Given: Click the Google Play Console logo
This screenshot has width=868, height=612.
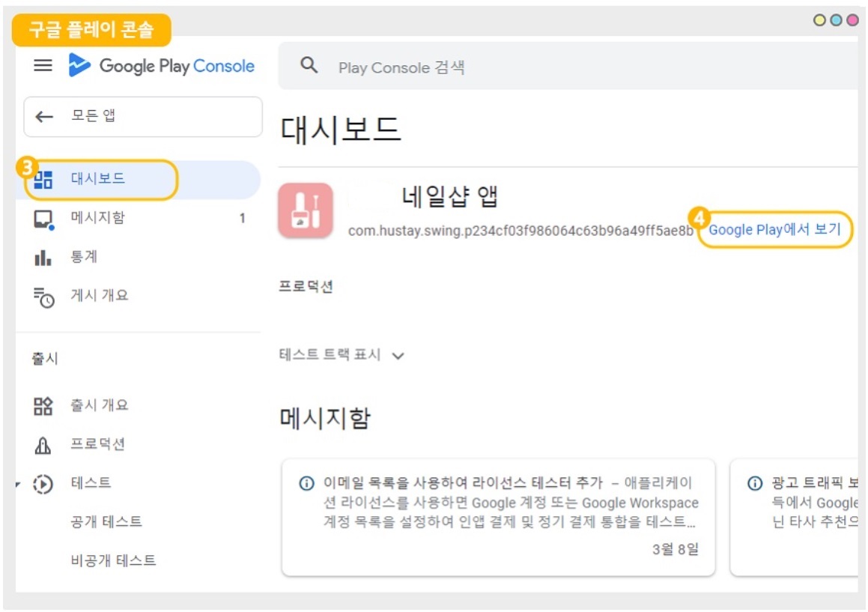Looking at the screenshot, I should 161,66.
